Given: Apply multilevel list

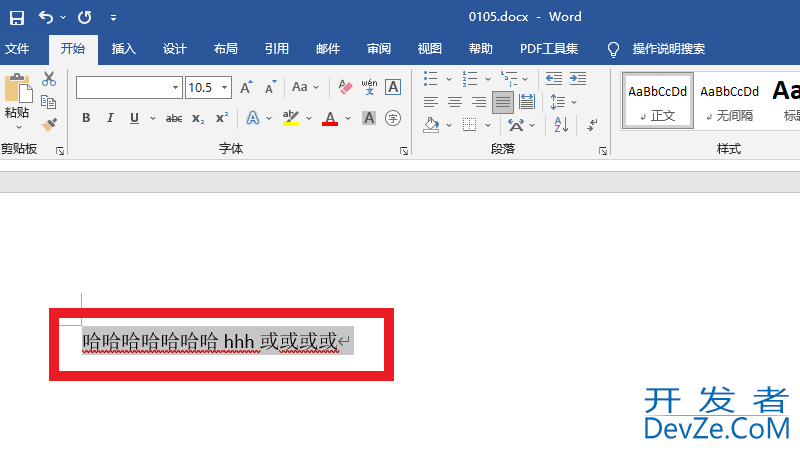Looking at the screenshot, I should pos(509,79).
